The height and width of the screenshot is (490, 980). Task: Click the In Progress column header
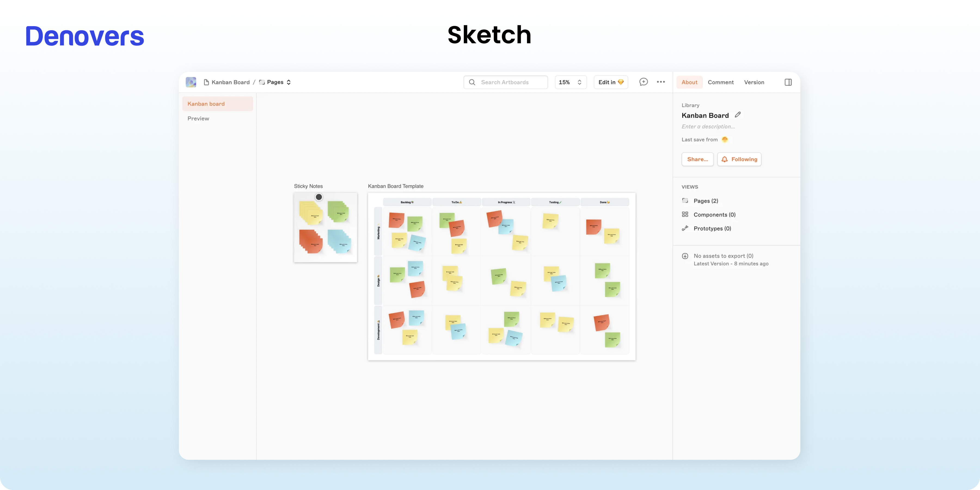pyautogui.click(x=506, y=202)
